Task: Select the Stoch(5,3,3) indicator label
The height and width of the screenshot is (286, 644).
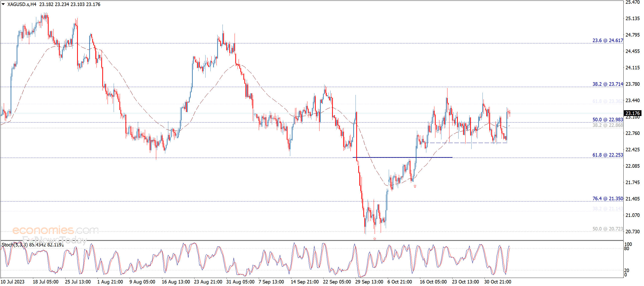Action: (15, 245)
